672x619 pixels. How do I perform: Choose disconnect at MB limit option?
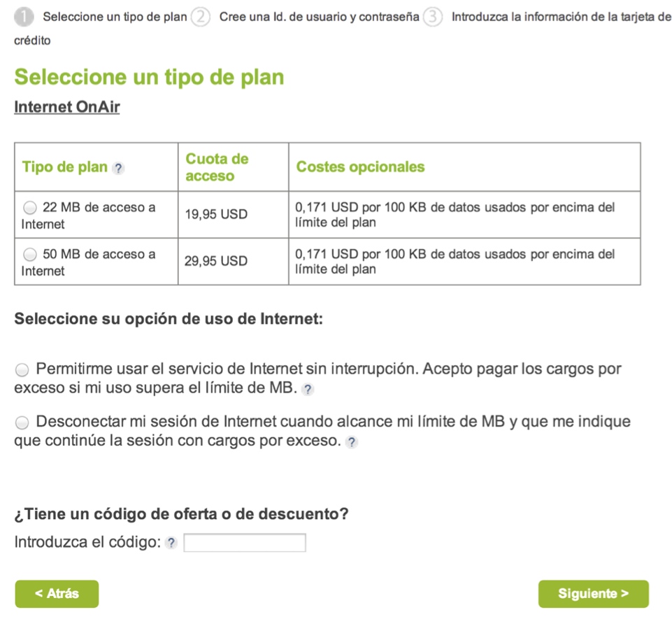point(22,422)
